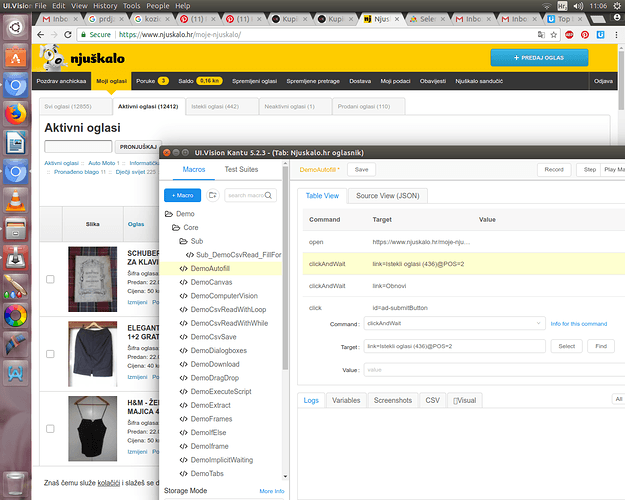The width and height of the screenshot is (625, 500).
Task: Open the History menu
Action: tap(105, 6)
